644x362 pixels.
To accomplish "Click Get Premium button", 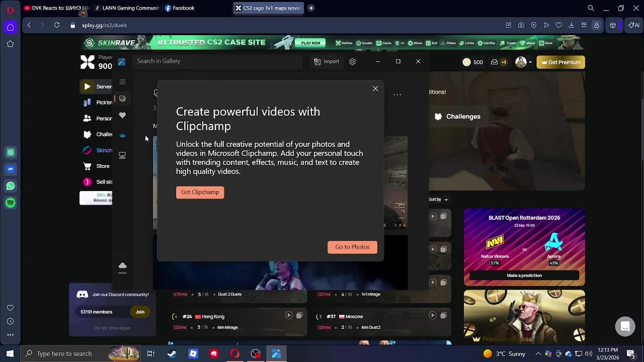I will point(560,62).
